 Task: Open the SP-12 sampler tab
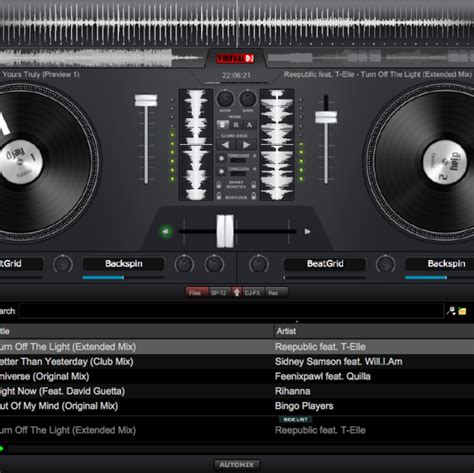pos(219,292)
